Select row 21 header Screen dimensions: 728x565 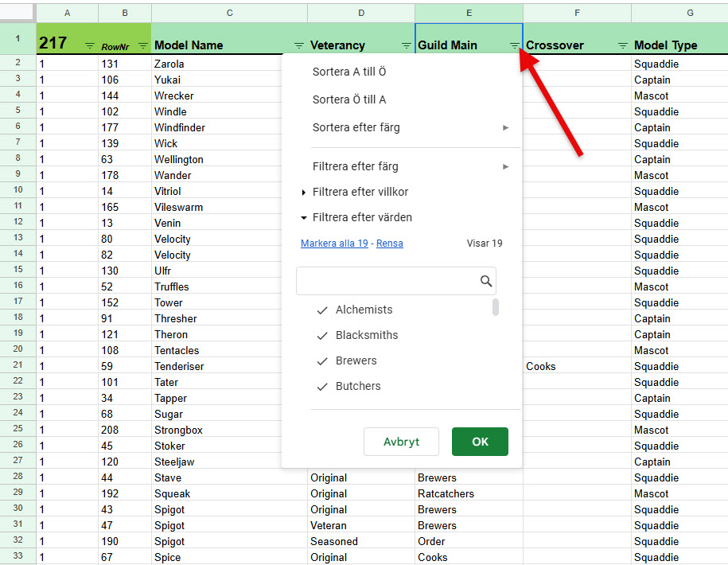click(x=18, y=365)
